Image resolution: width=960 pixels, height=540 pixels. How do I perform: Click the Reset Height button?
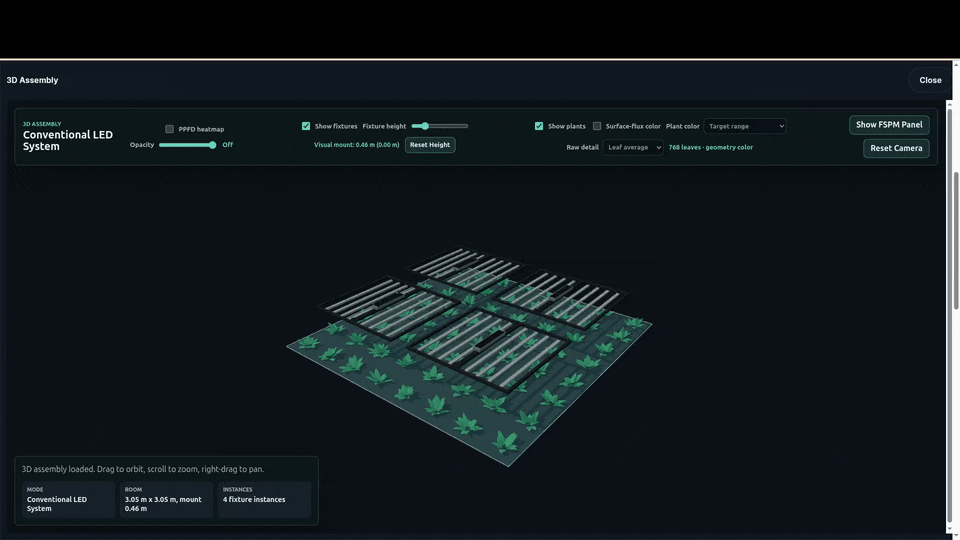pyautogui.click(x=430, y=145)
